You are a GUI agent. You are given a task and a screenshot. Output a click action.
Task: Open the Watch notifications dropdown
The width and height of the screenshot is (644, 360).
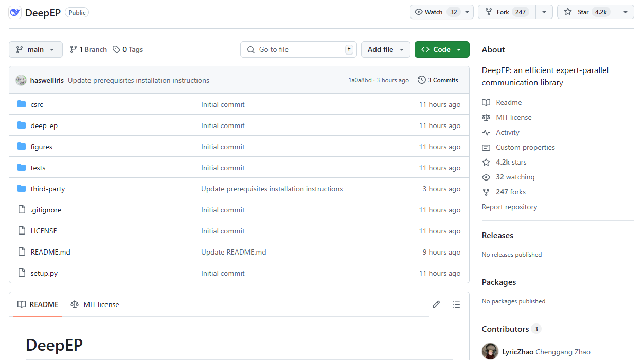click(x=442, y=12)
